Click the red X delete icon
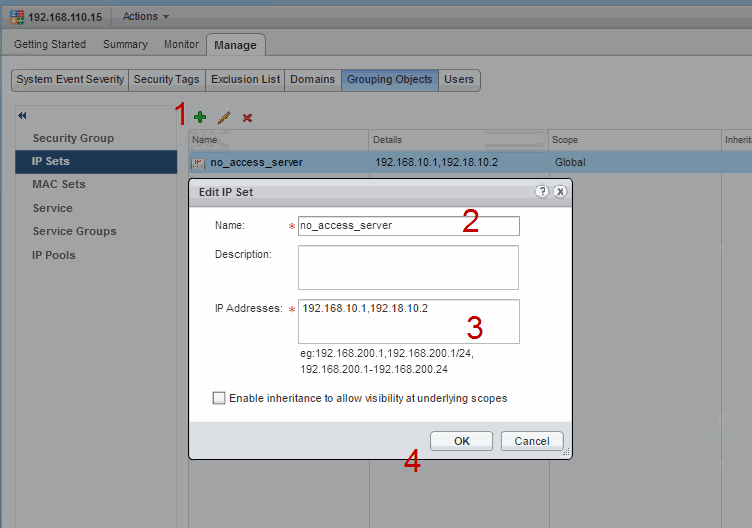 tap(247, 117)
